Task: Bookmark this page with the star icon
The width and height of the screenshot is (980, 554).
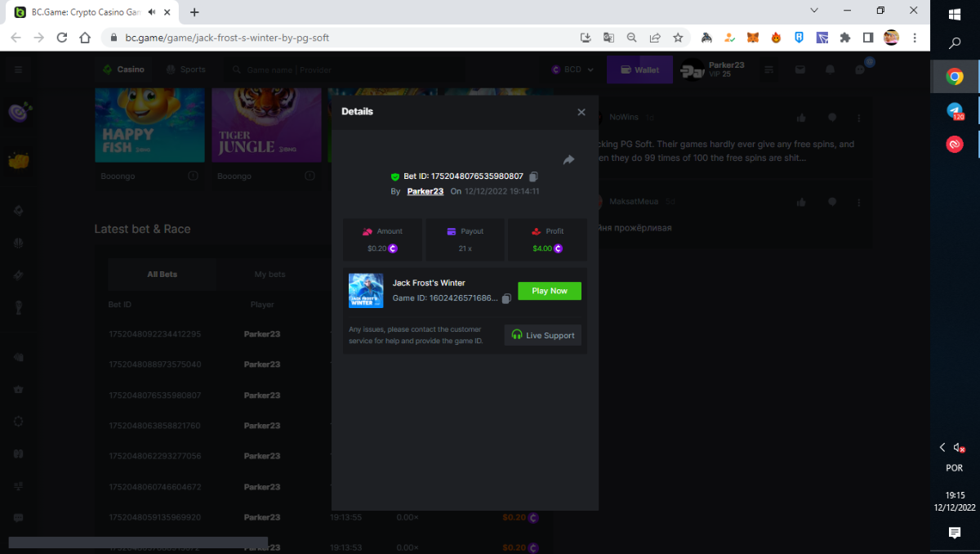Action: point(678,38)
